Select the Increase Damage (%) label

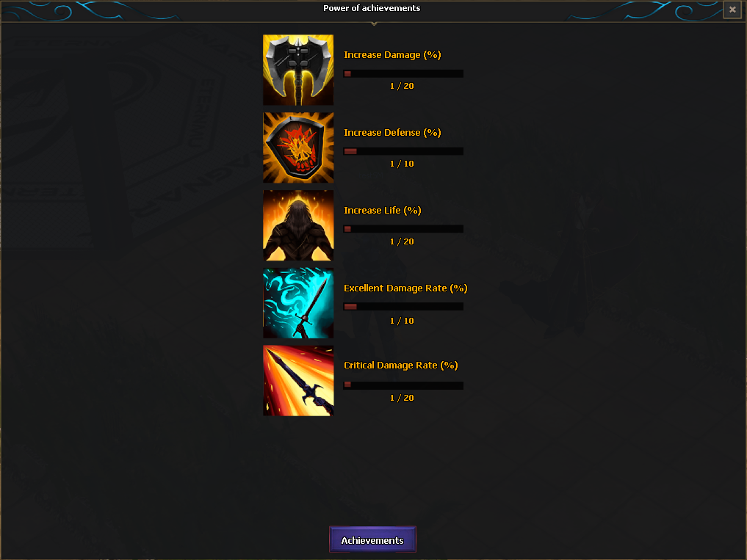pyautogui.click(x=392, y=55)
